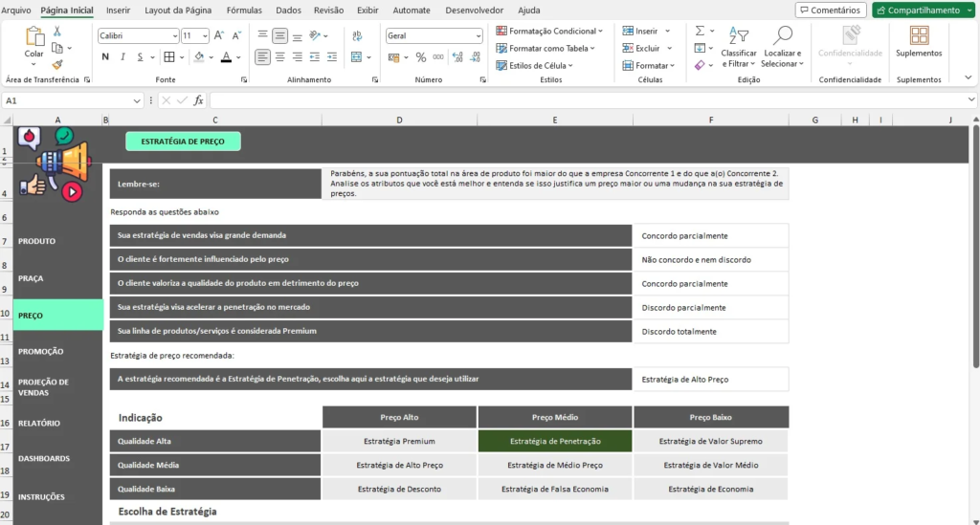Click the AutoSum sigma icon
Viewport: 980px width, 525px height.
[x=700, y=32]
